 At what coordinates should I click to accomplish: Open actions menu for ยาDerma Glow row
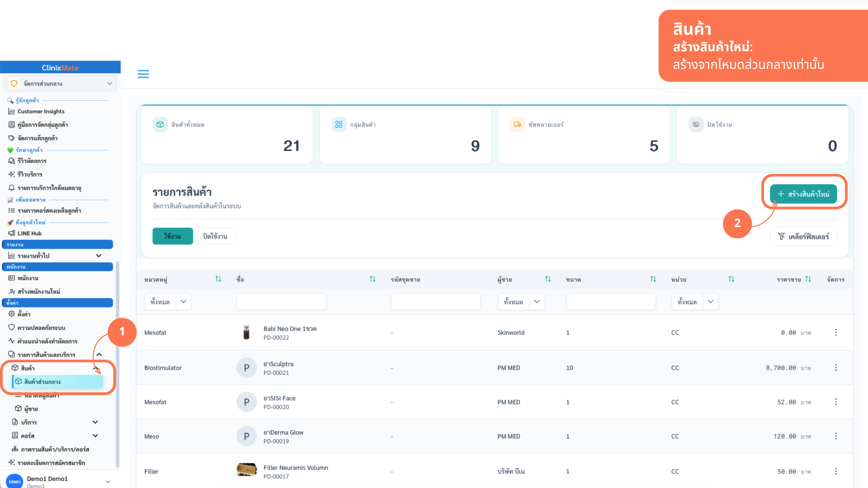tap(836, 436)
